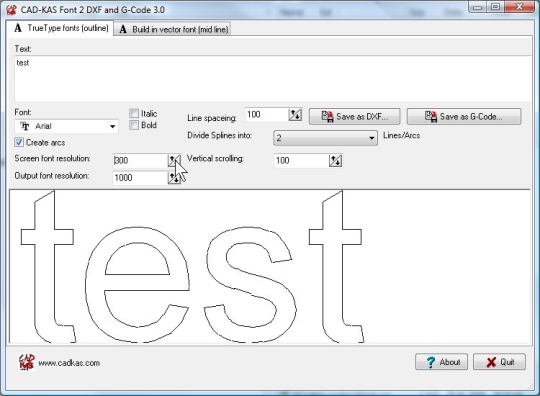Click the outlined text preview area

click(270, 267)
